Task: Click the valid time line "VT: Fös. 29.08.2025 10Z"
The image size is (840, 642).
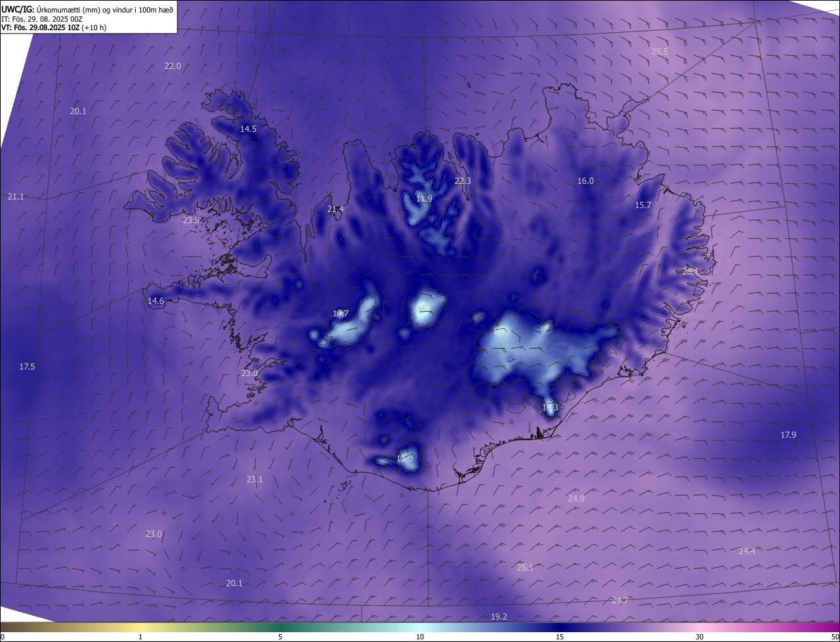Action: click(x=41, y=28)
